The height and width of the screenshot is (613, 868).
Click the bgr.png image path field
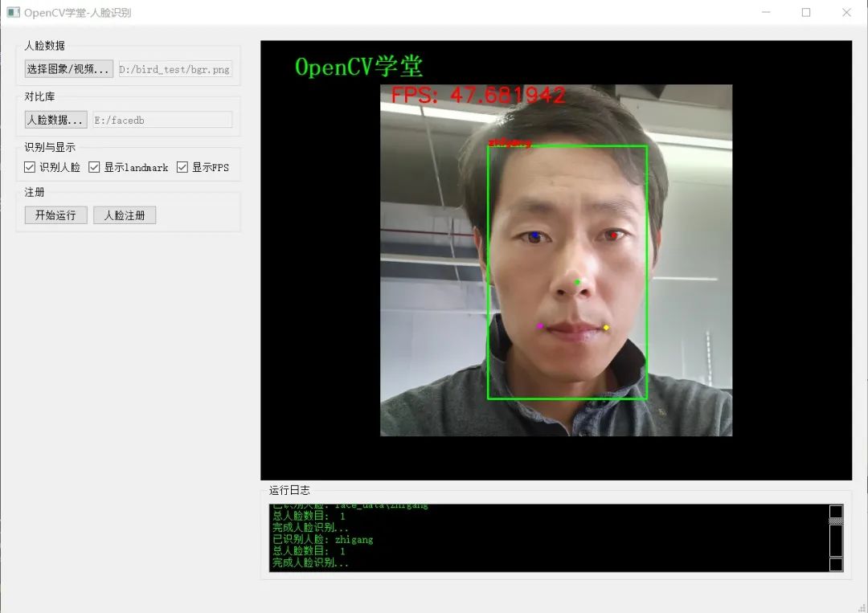(x=175, y=69)
